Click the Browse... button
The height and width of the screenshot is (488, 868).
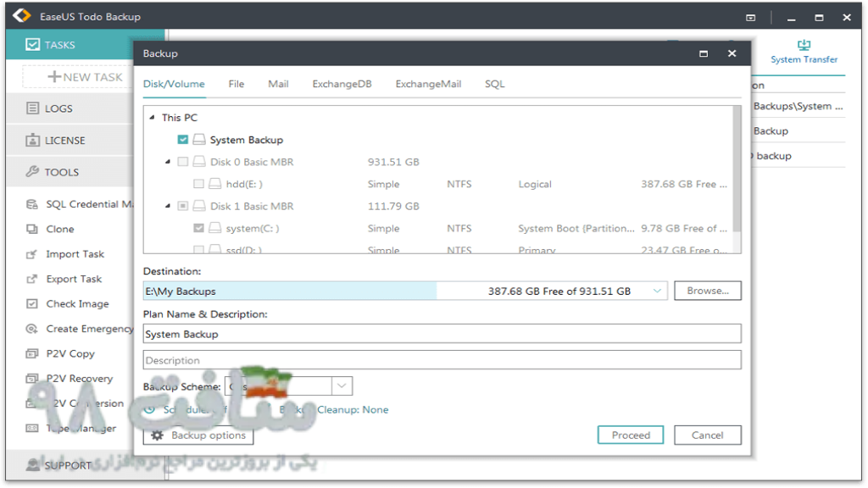(708, 291)
